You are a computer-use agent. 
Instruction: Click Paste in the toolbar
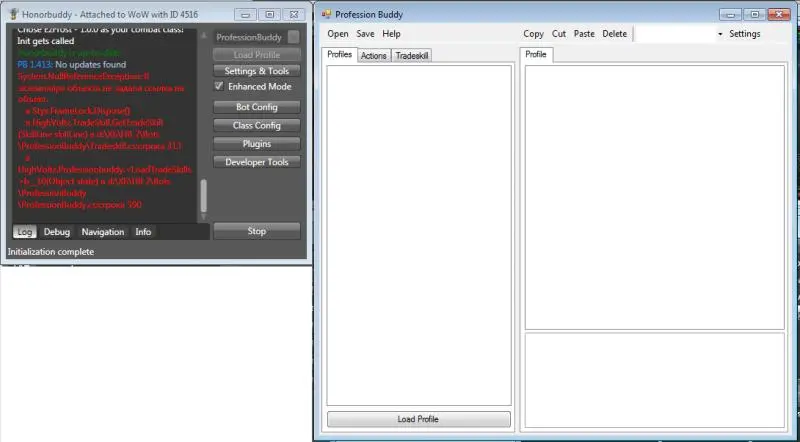coord(584,34)
